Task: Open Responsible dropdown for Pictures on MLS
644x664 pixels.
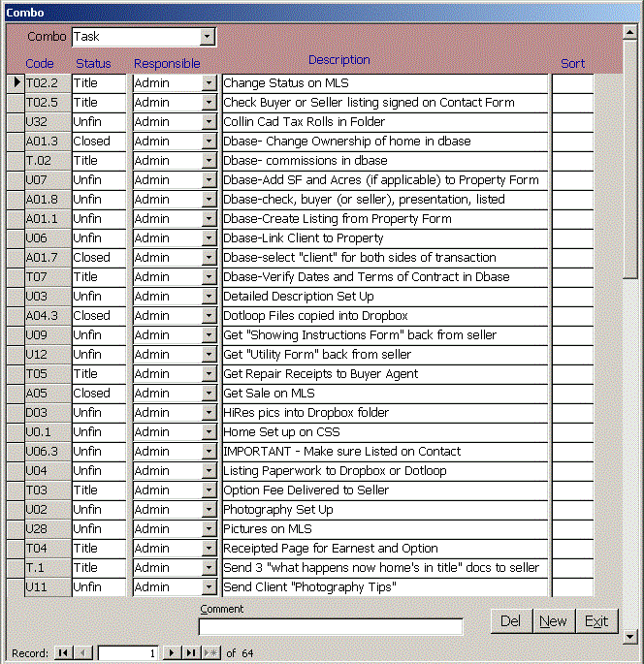Action: pyautogui.click(x=209, y=529)
